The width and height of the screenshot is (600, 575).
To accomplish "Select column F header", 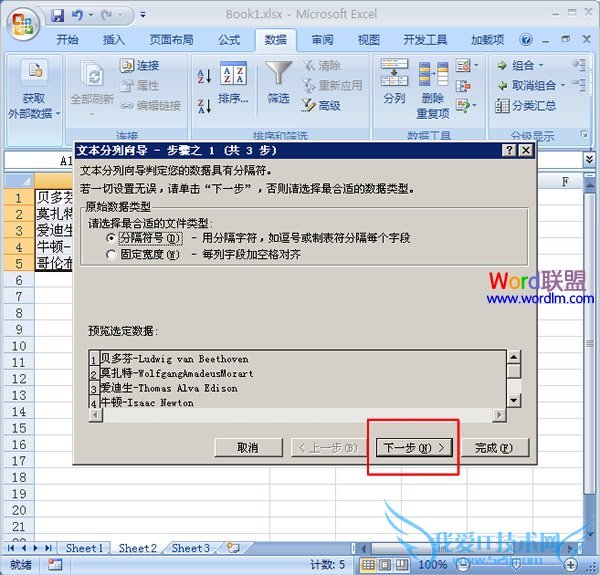I will coord(565,181).
